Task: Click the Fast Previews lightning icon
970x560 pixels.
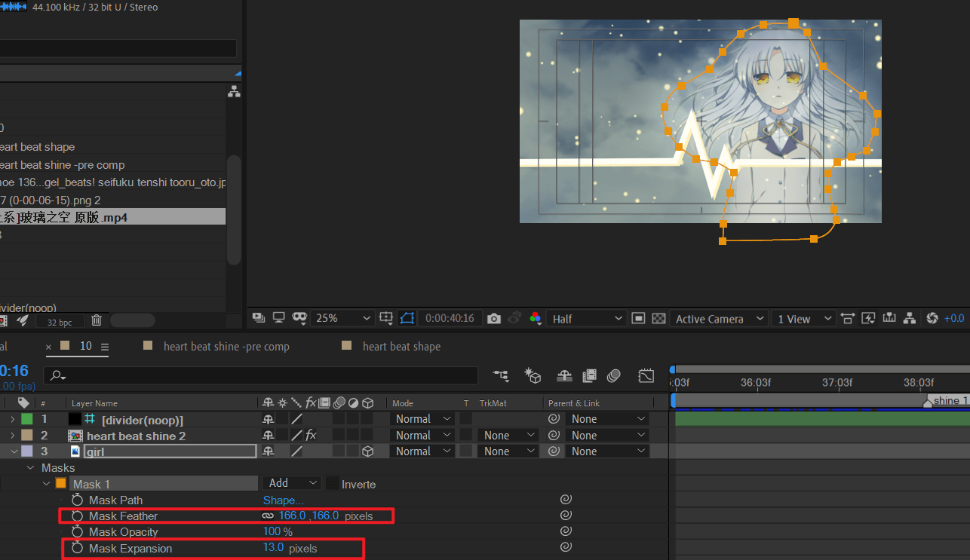Action: [x=868, y=319]
